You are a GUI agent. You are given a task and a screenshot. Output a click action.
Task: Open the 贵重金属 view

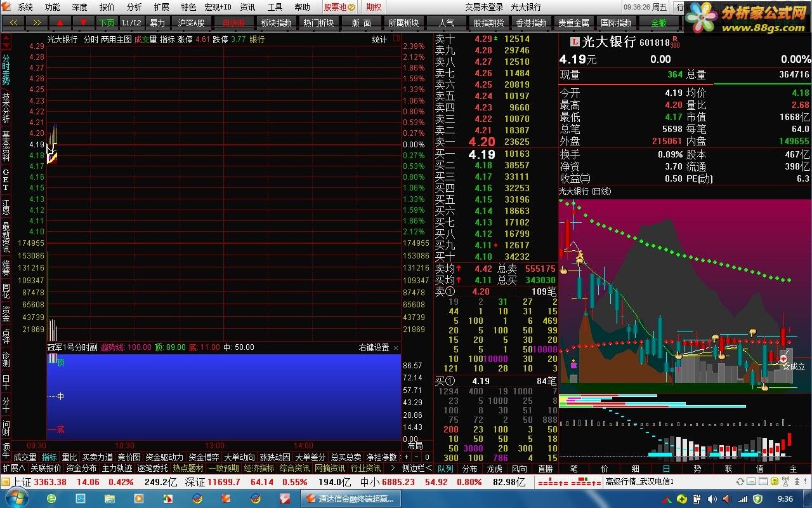(x=573, y=22)
